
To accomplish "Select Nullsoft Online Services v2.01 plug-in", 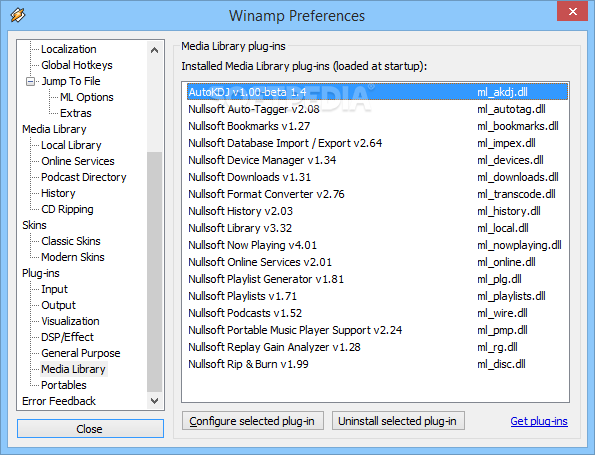I will coord(378,262).
